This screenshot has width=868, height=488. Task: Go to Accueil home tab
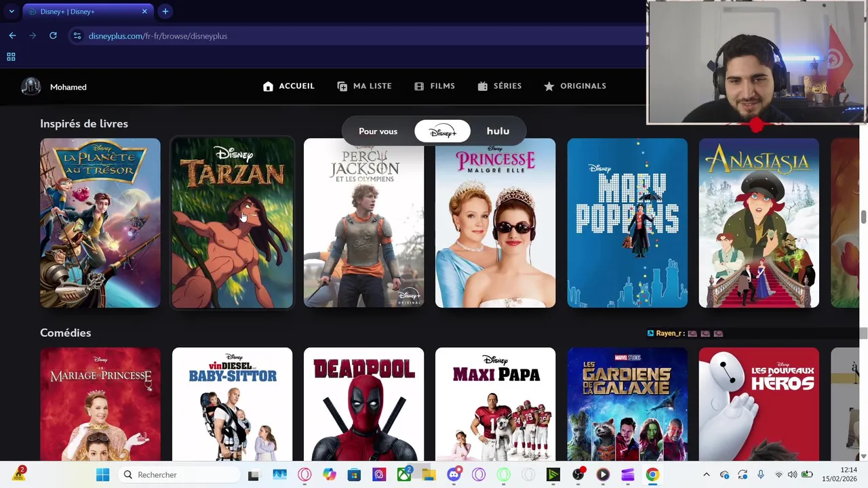[289, 86]
